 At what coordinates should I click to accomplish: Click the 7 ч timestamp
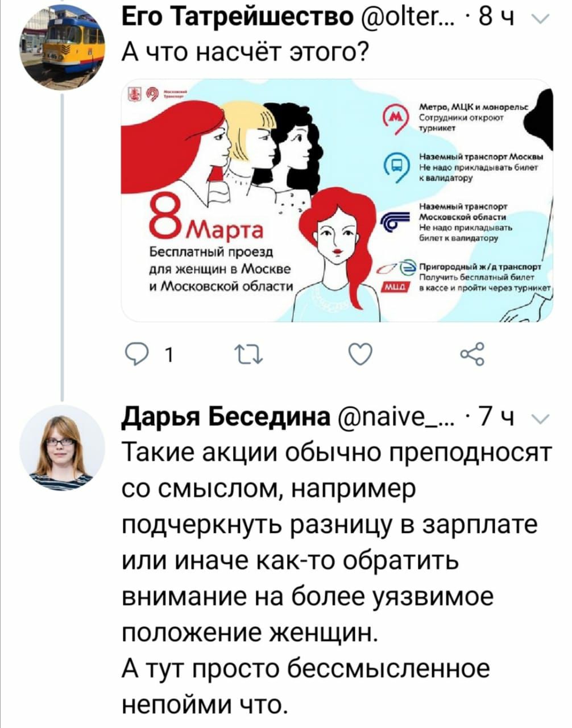(496, 420)
